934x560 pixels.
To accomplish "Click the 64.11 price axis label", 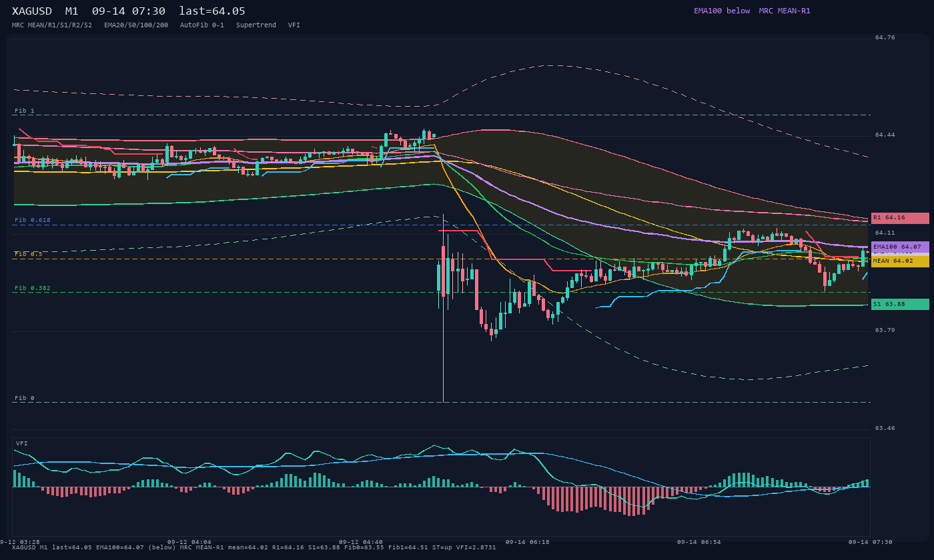I will (885, 233).
